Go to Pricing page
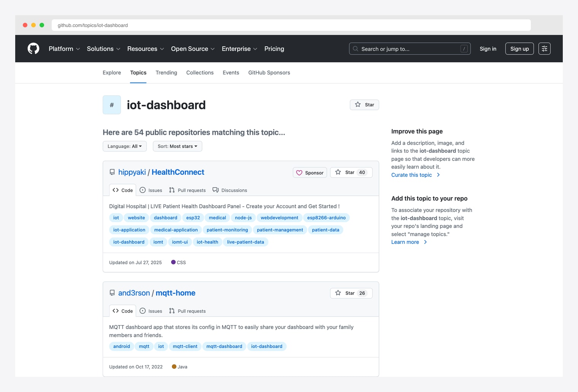The height and width of the screenshot is (392, 578). pyautogui.click(x=274, y=49)
